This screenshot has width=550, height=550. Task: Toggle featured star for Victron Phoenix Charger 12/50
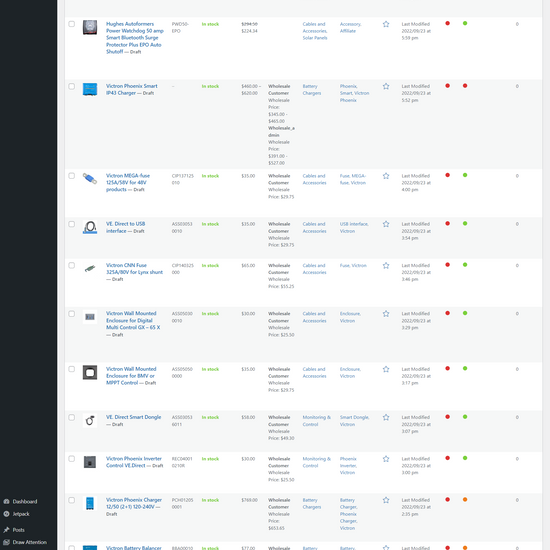pos(386,500)
